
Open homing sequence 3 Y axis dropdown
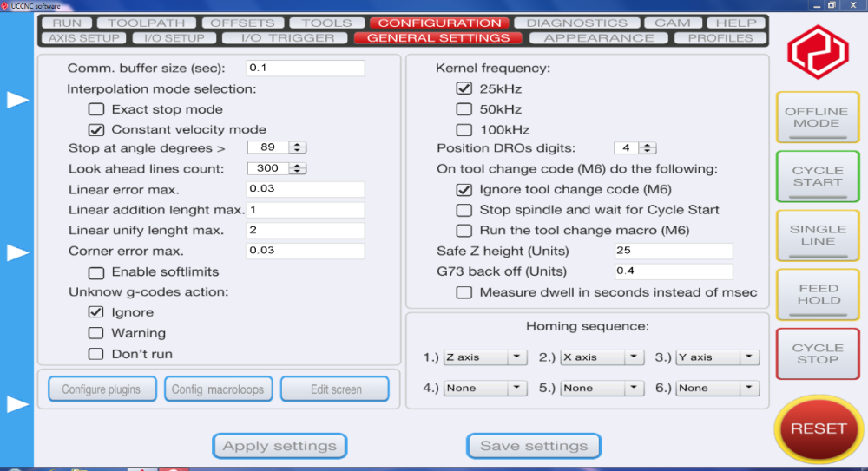[718, 357]
